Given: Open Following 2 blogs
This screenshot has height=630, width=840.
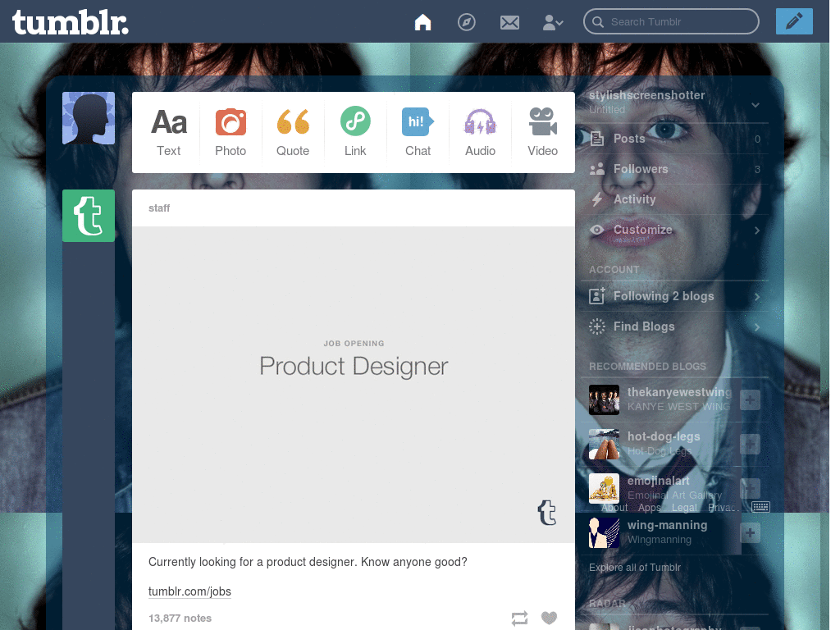Looking at the screenshot, I should tap(675, 296).
